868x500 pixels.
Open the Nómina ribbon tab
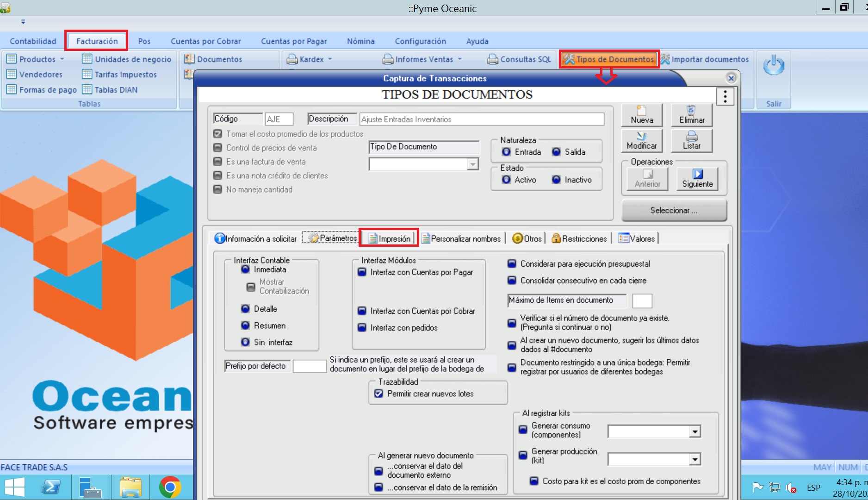[361, 41]
